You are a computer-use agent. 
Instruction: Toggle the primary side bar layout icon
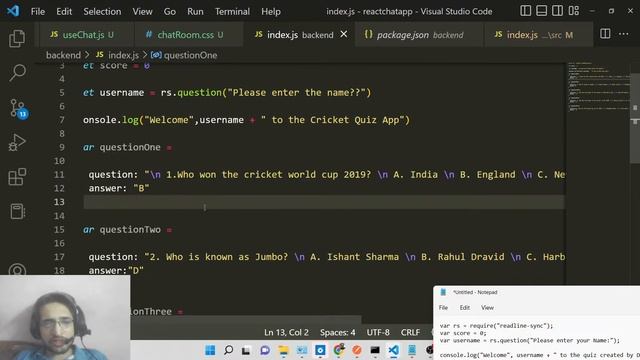(x=526, y=11)
